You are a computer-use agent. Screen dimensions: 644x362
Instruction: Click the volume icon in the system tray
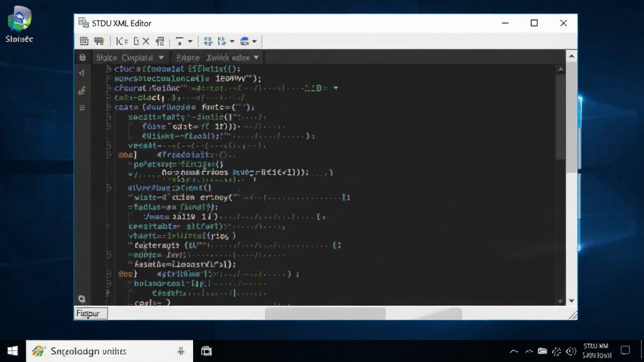pyautogui.click(x=571, y=351)
